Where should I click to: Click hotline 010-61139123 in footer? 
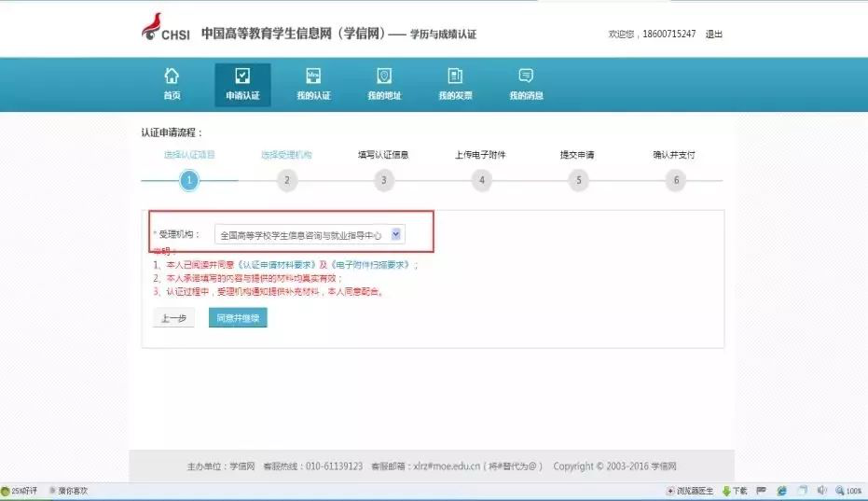coord(335,466)
